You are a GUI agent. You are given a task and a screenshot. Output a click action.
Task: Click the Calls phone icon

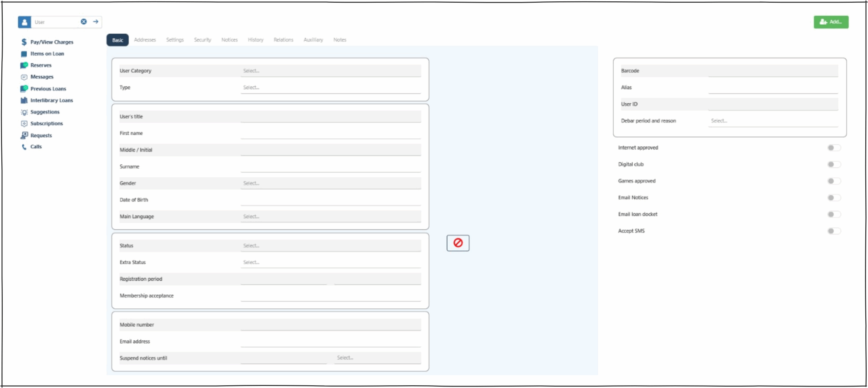pos(24,147)
